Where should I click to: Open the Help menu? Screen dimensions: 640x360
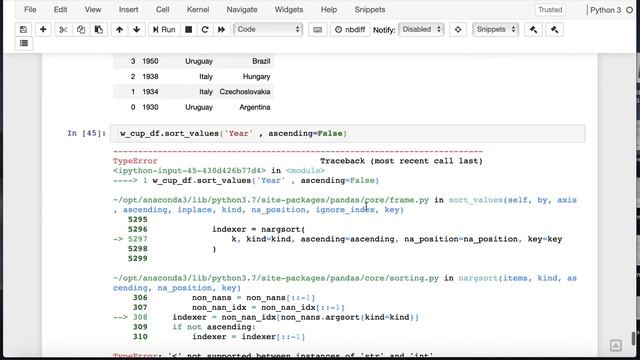coord(329,9)
